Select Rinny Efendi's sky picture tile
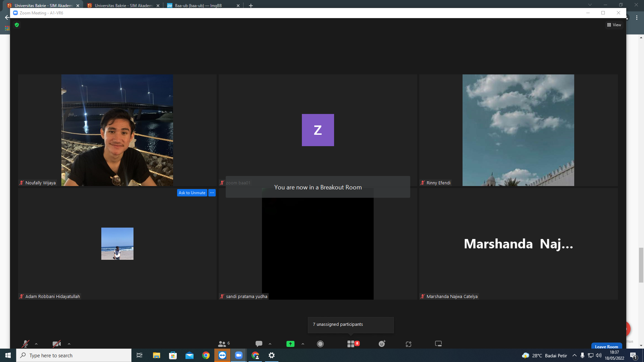This screenshot has height=362, width=644. pos(518,130)
